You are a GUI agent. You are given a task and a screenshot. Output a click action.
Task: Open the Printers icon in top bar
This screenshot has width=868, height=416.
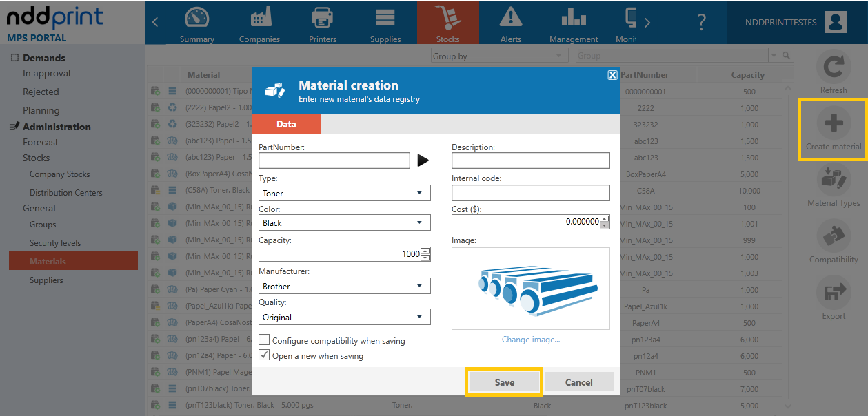point(323,19)
